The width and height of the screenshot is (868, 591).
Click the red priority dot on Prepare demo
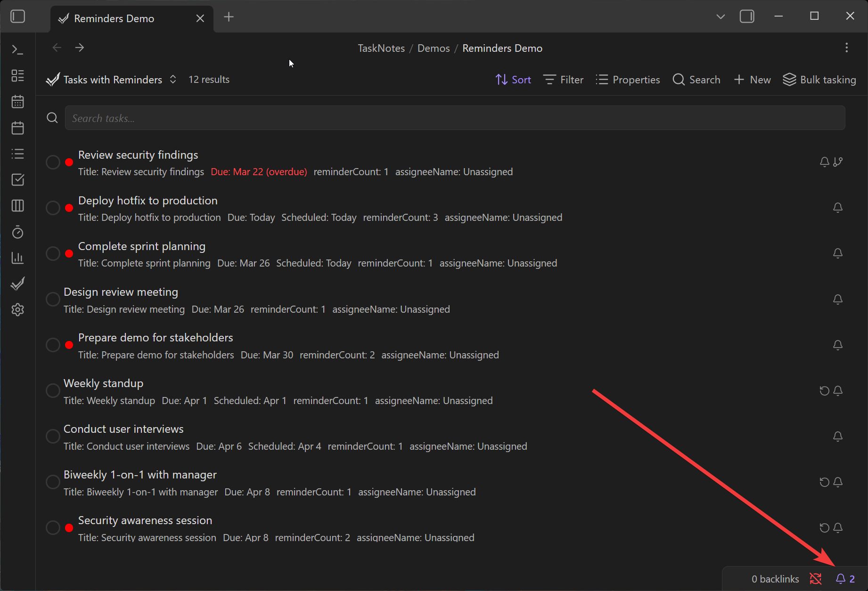[x=69, y=345]
